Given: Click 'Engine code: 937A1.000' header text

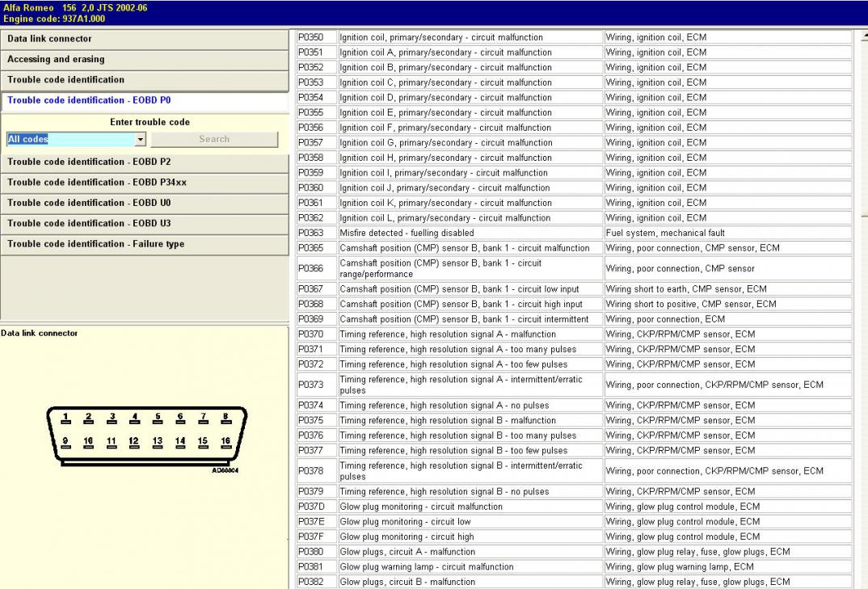Looking at the screenshot, I should pyautogui.click(x=54, y=19).
